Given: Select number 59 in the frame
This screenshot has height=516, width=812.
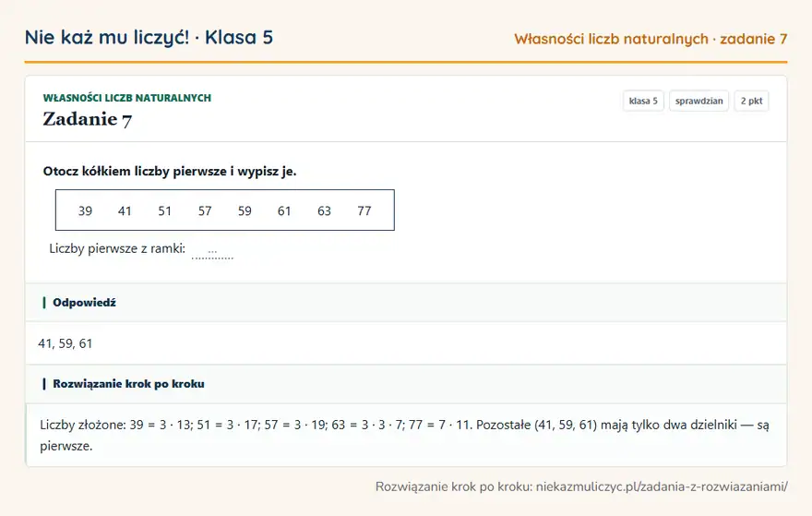Looking at the screenshot, I should (x=245, y=210).
